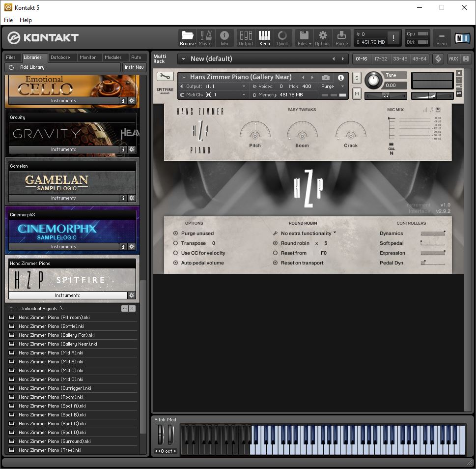The width and height of the screenshot is (476, 469).
Task: Open No extra functionality dropdown
Action: [308, 234]
